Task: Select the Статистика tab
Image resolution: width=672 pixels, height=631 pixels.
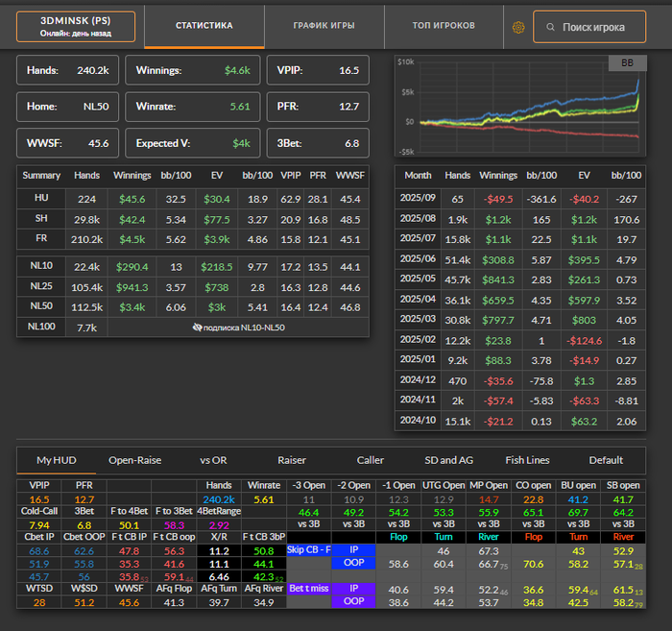Action: point(204,26)
